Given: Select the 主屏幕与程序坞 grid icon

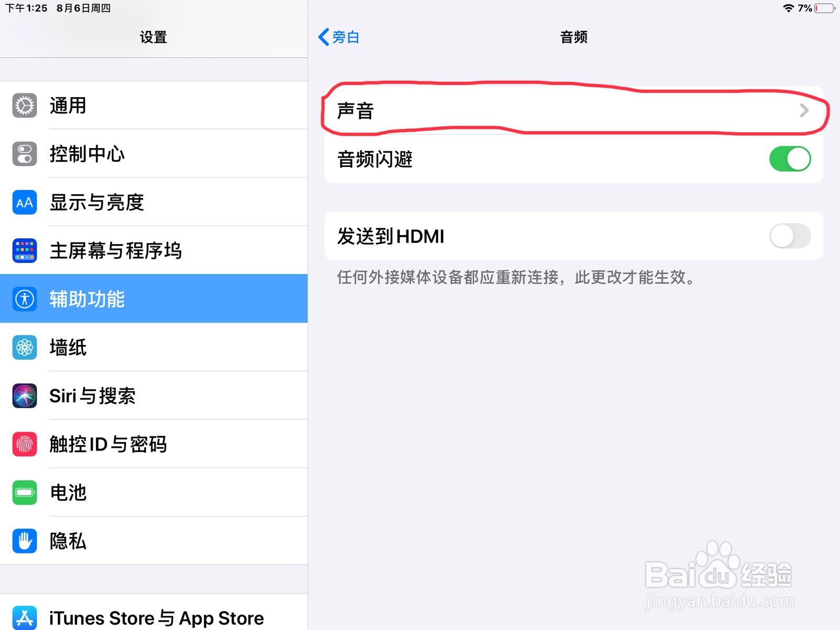Looking at the screenshot, I should pos(25,251).
